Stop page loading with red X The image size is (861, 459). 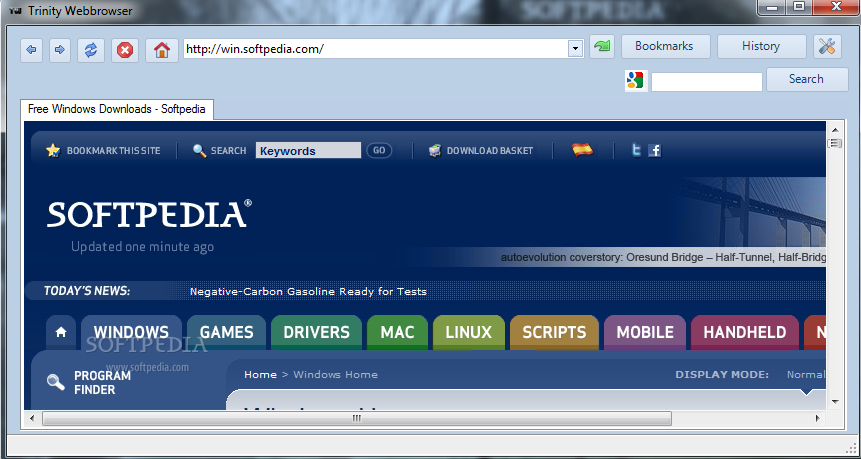click(125, 51)
